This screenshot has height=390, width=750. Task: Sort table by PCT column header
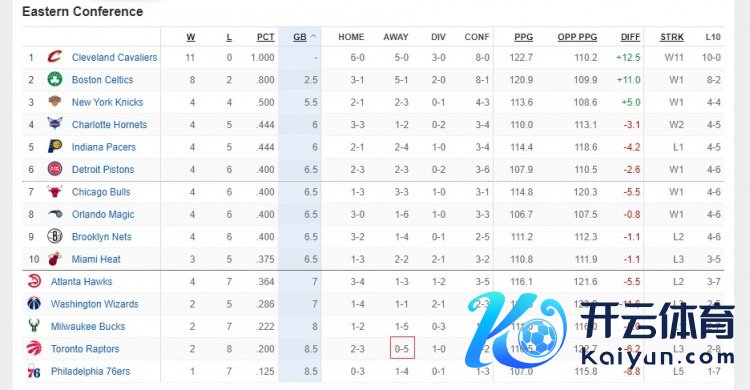point(265,37)
